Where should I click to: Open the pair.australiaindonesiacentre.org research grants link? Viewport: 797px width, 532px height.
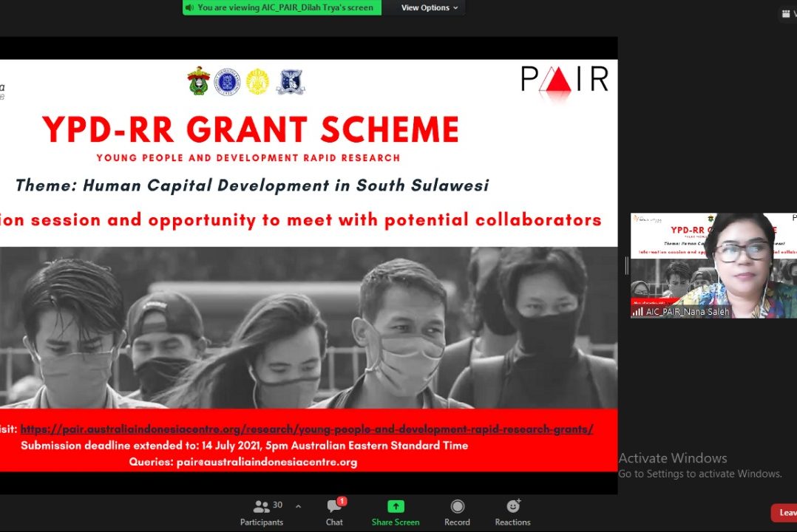click(x=306, y=429)
